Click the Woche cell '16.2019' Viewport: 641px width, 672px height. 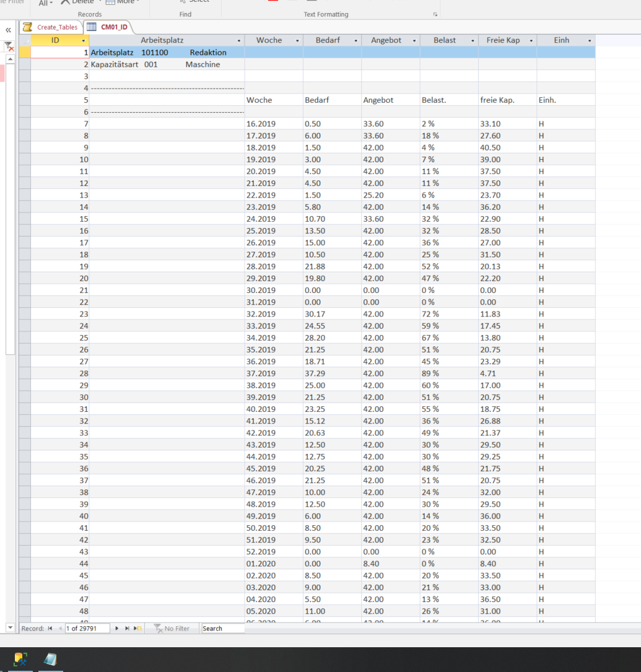point(274,124)
